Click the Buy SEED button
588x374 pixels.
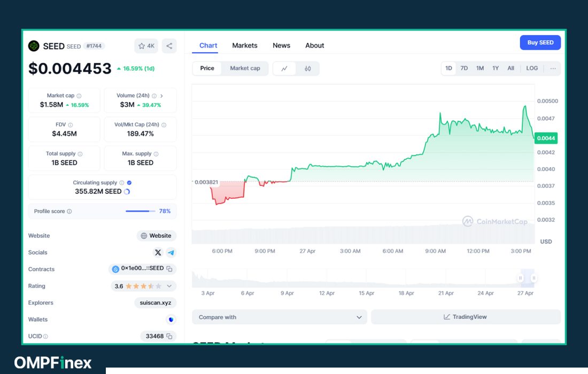point(540,43)
